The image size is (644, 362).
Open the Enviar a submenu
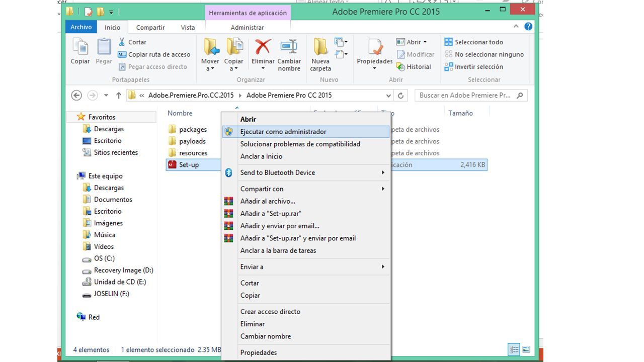[x=306, y=266]
